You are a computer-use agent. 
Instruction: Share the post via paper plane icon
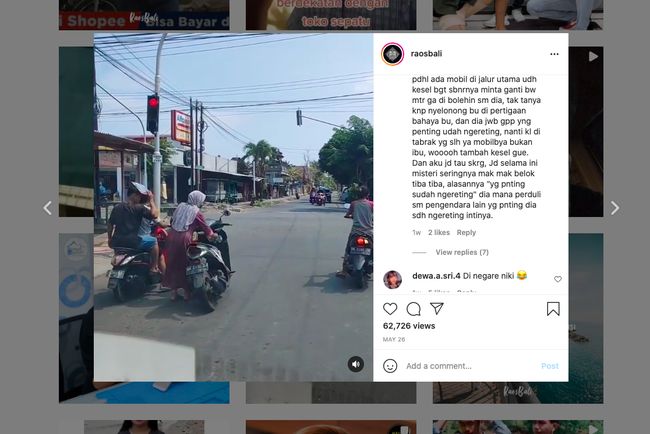437,308
